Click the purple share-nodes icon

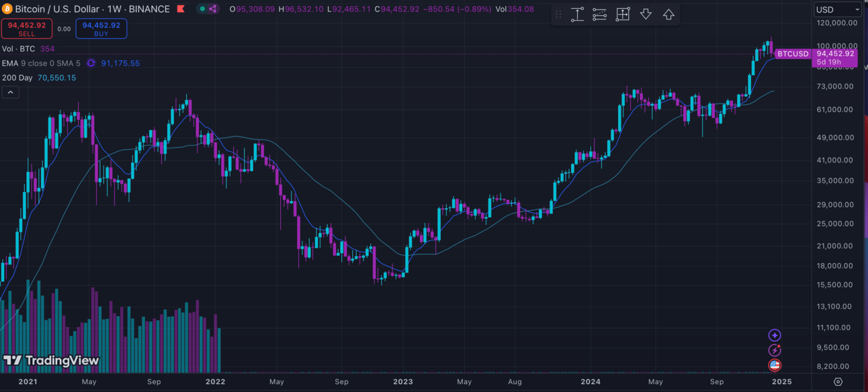[x=213, y=9]
